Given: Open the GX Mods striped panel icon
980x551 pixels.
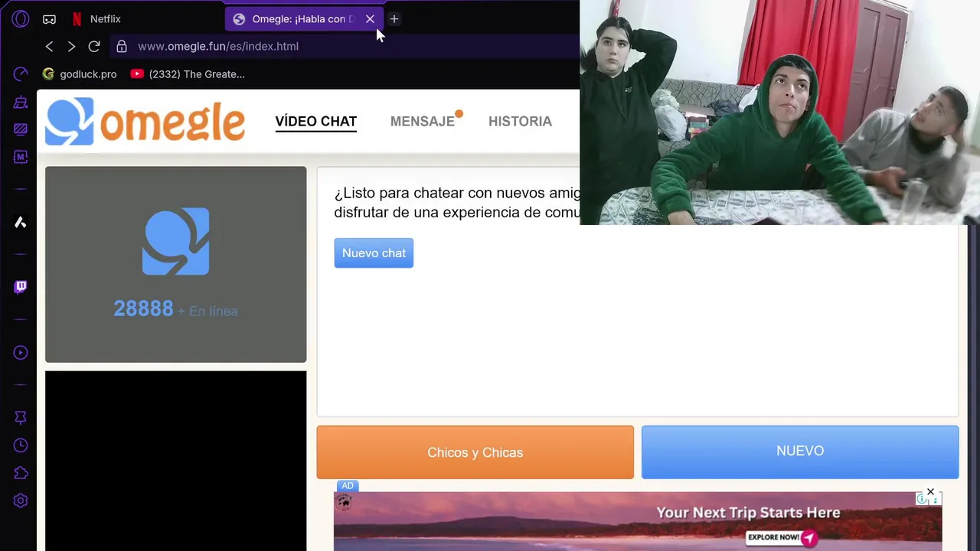Looking at the screenshot, I should click(x=21, y=129).
